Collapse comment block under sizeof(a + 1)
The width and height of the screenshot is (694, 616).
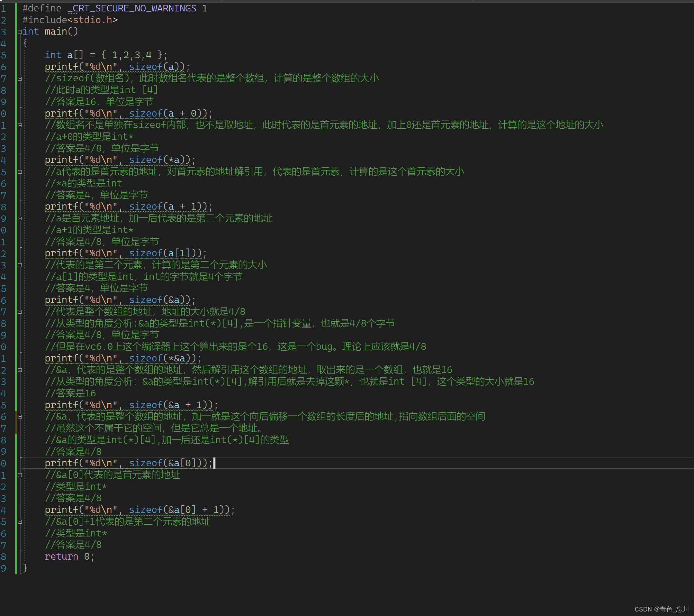[20, 219]
